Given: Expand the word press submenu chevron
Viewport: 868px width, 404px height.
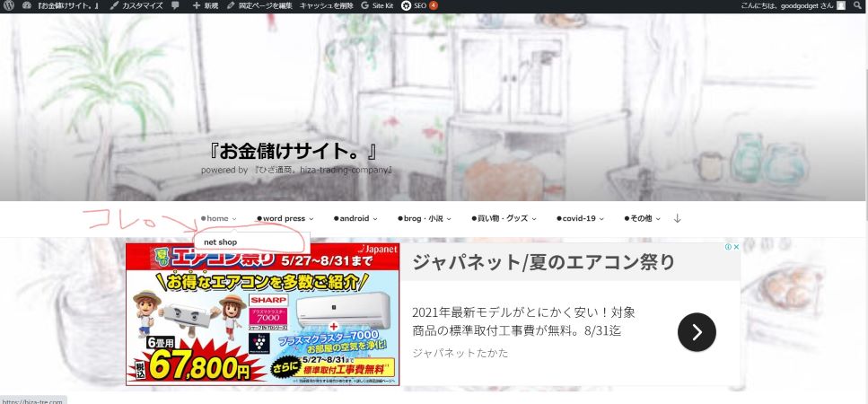Looking at the screenshot, I should (311, 219).
